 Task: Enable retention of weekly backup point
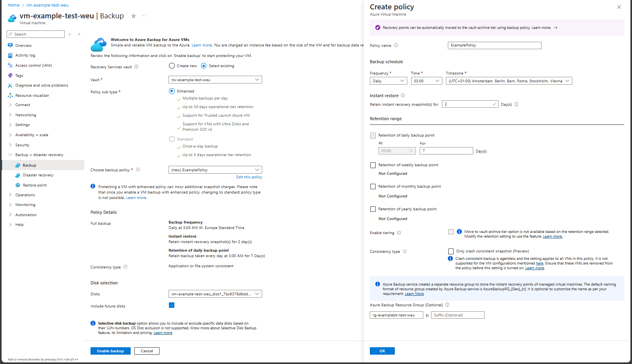[x=373, y=165]
